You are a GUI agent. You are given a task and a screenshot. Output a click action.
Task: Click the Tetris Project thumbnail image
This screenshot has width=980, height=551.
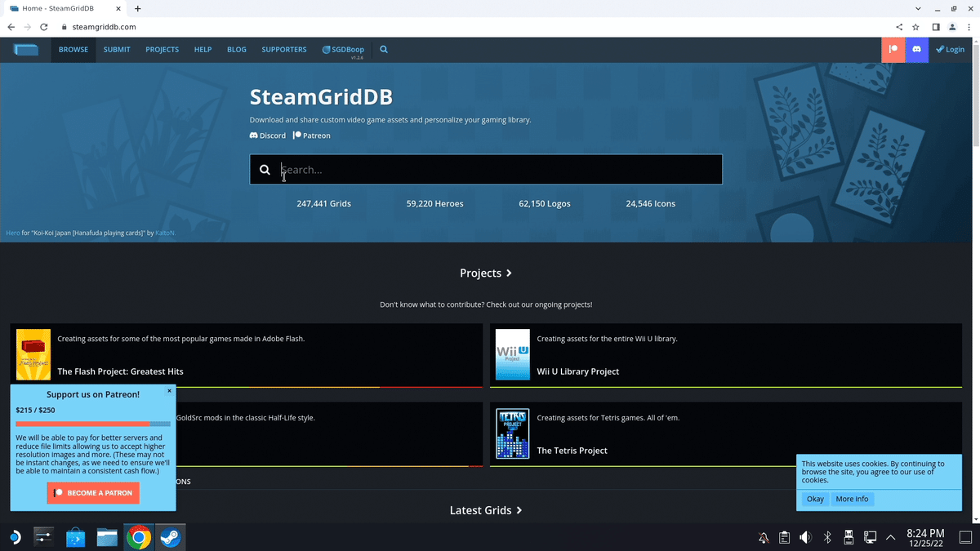click(x=513, y=433)
